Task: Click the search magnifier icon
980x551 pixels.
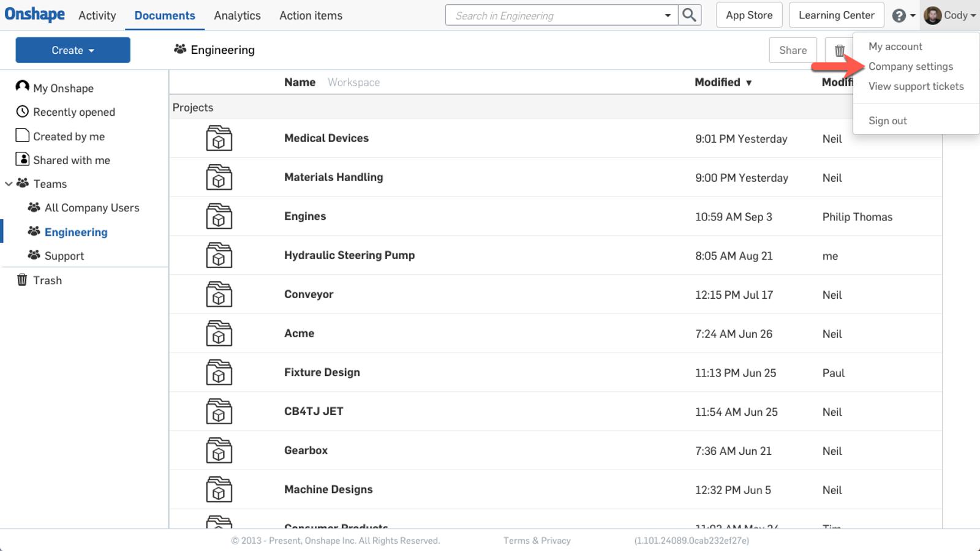Action: pyautogui.click(x=689, y=15)
